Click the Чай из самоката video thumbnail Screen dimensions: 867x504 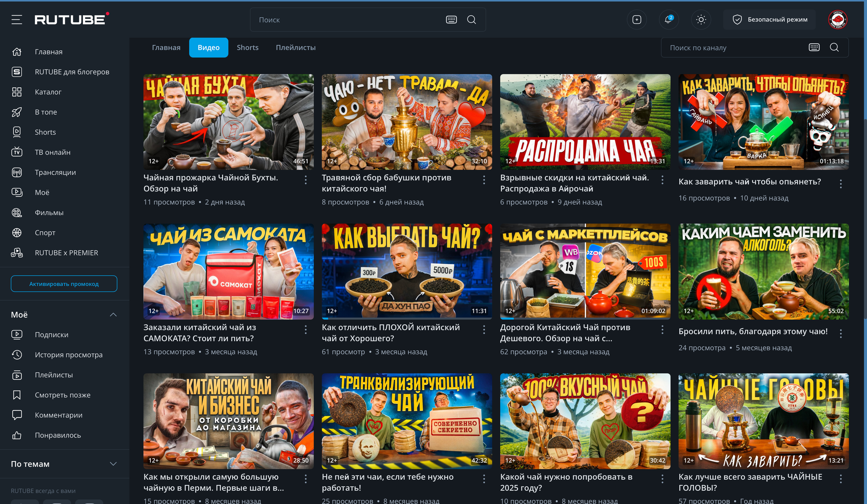pos(229,271)
